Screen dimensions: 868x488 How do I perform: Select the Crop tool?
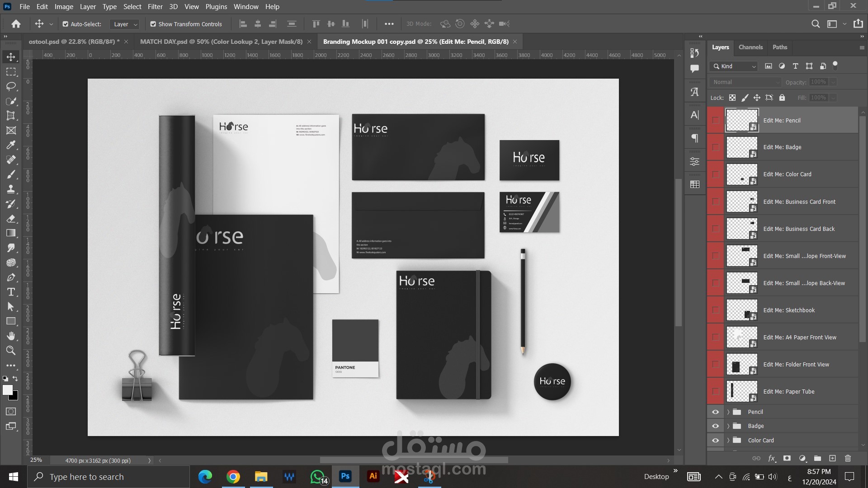pyautogui.click(x=11, y=116)
